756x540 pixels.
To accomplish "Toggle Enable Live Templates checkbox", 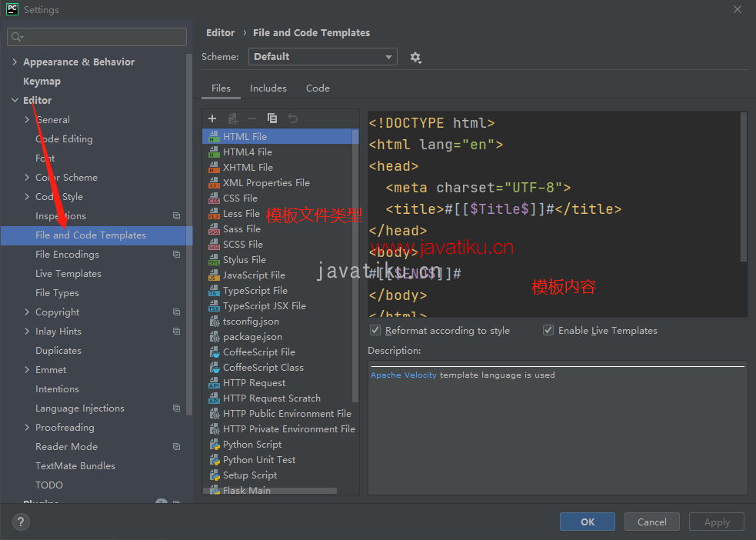I will point(548,330).
